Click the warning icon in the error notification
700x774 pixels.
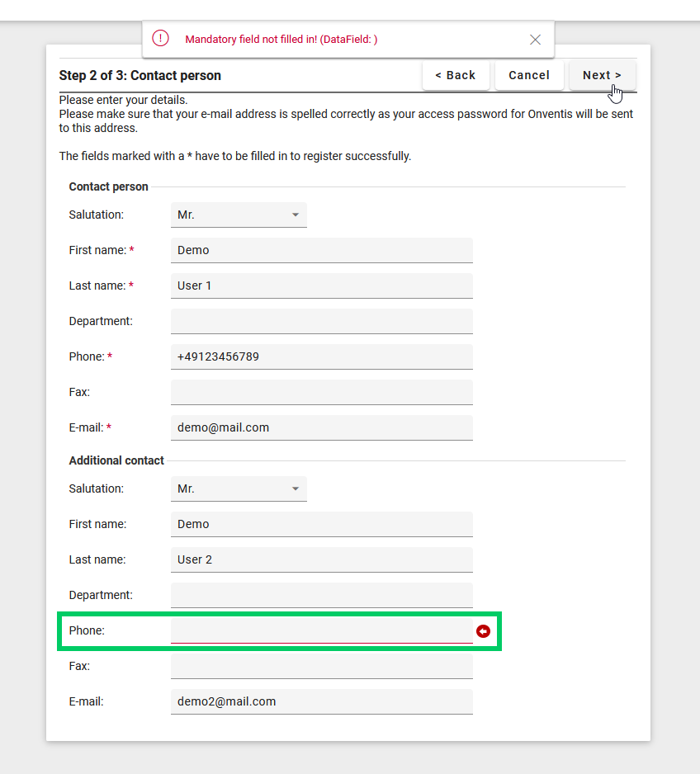160,39
